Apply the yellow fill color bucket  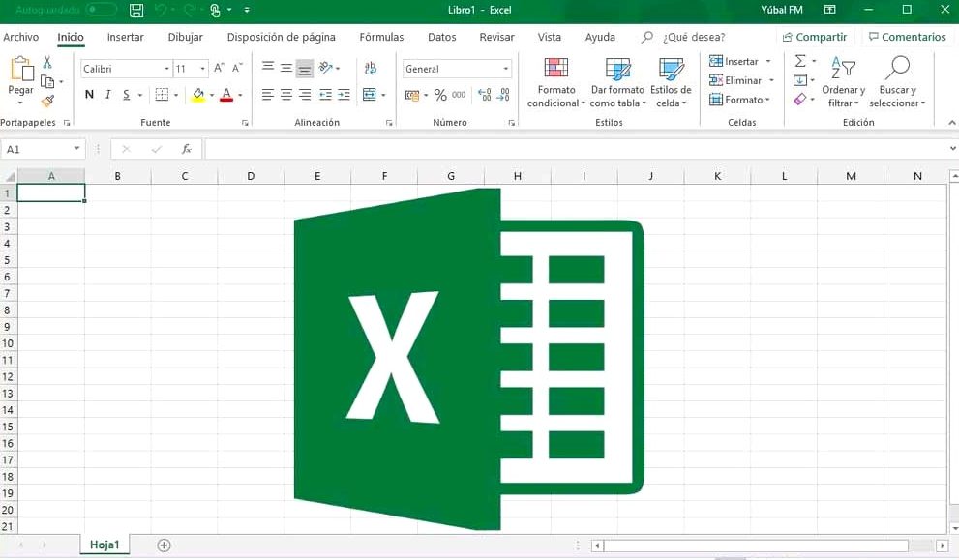(197, 95)
